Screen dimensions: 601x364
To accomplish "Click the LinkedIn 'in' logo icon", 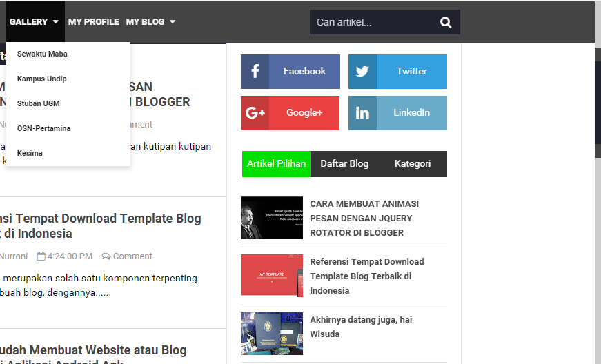I will pyautogui.click(x=362, y=113).
